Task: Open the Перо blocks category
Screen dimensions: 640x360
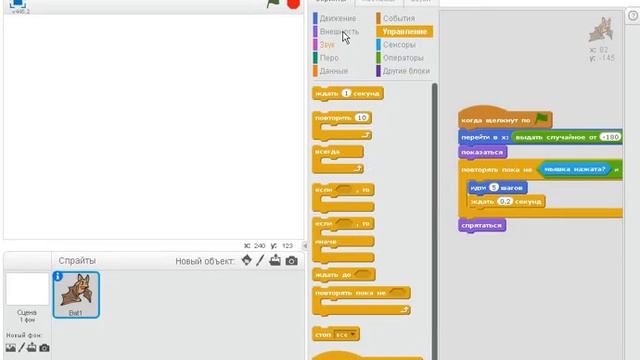Action: pos(329,58)
